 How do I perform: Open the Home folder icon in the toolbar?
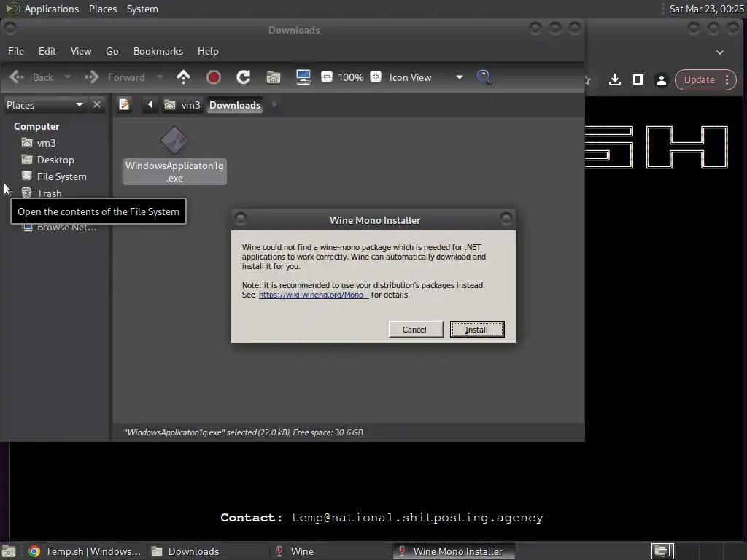(274, 77)
